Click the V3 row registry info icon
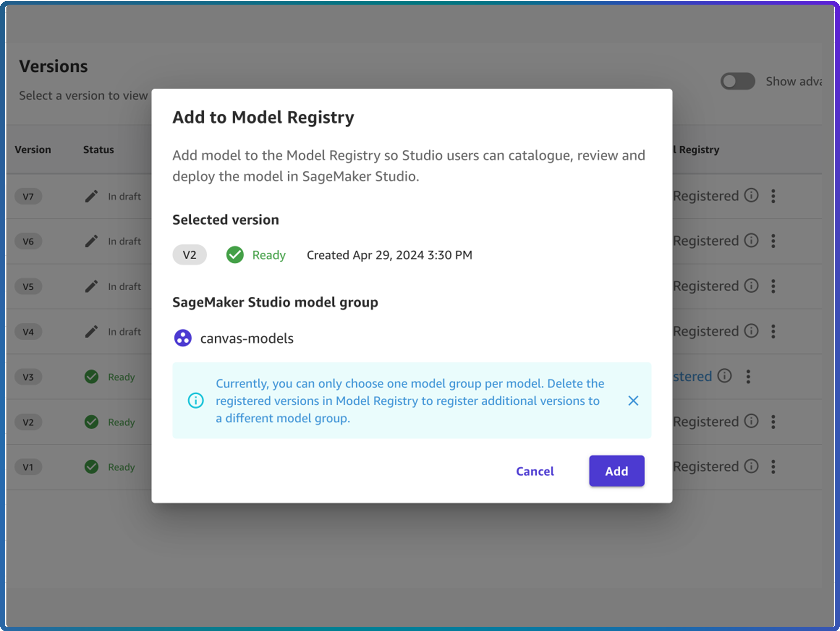 point(725,376)
